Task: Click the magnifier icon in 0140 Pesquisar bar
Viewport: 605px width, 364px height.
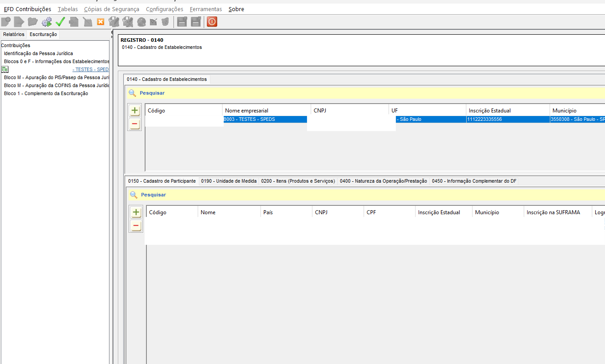Action: point(132,93)
